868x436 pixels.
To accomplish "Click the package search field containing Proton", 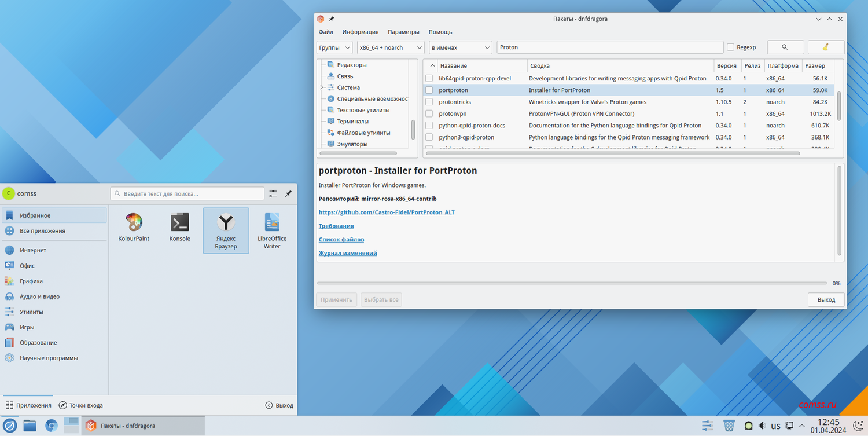I will coord(610,47).
